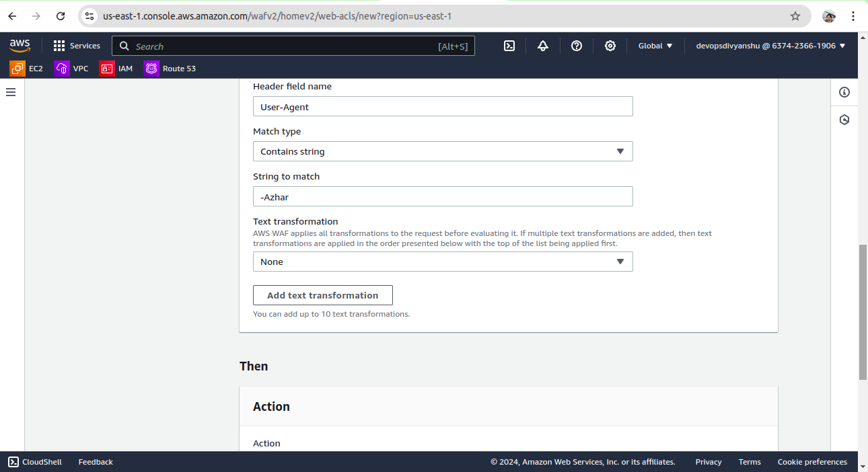Open the Route 53 favorites shortcut

point(170,69)
